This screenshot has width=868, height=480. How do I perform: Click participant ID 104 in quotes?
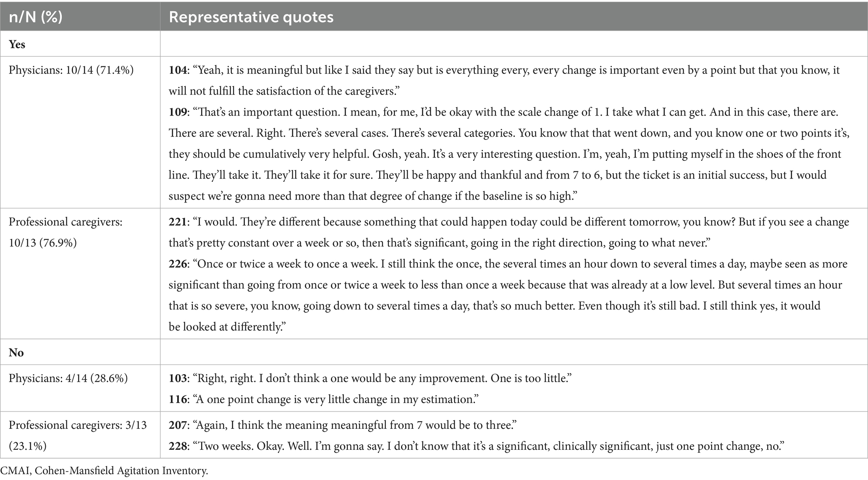coord(177,70)
